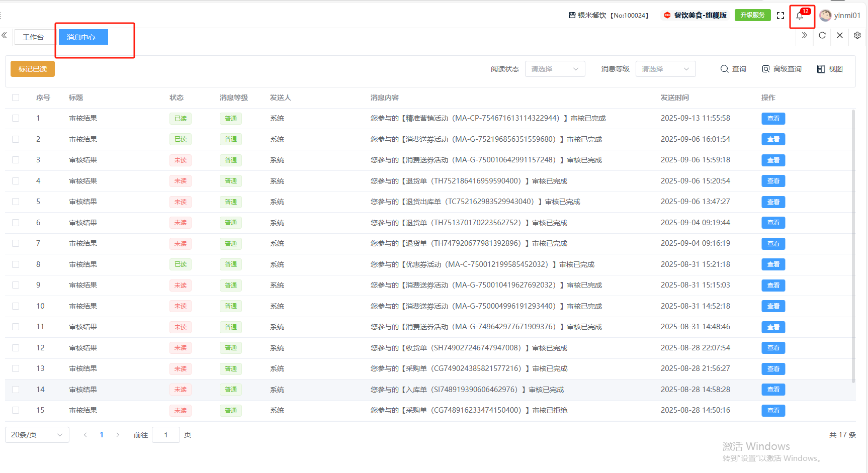Tick the checkbox for row 15
The height and width of the screenshot is (473, 868).
pos(16,410)
